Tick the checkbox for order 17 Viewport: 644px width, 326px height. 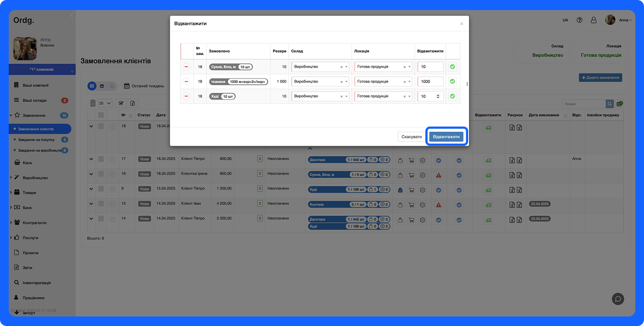[x=101, y=159]
